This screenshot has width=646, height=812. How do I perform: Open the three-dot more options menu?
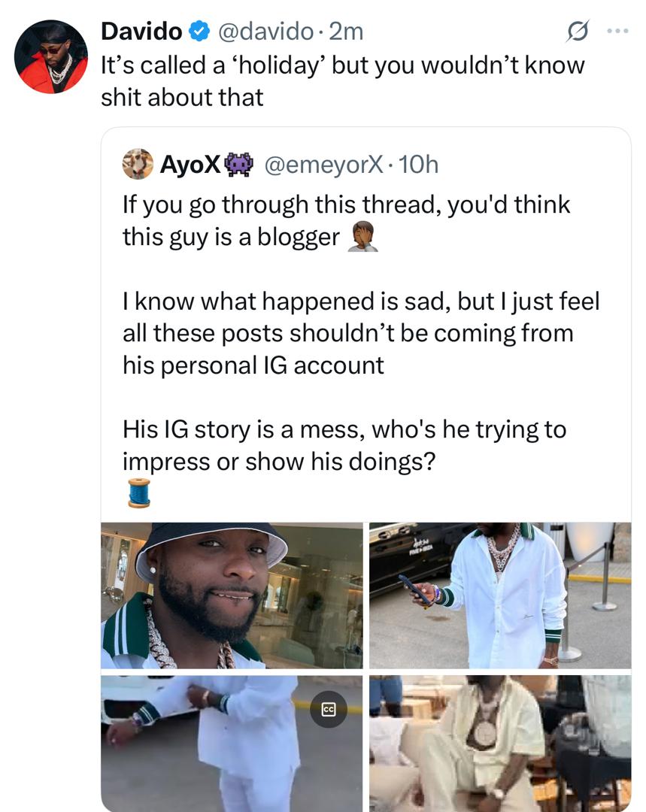pos(618,32)
